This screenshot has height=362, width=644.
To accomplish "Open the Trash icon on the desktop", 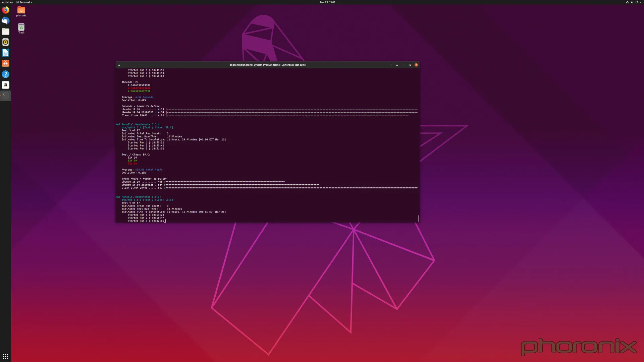I will [21, 28].
